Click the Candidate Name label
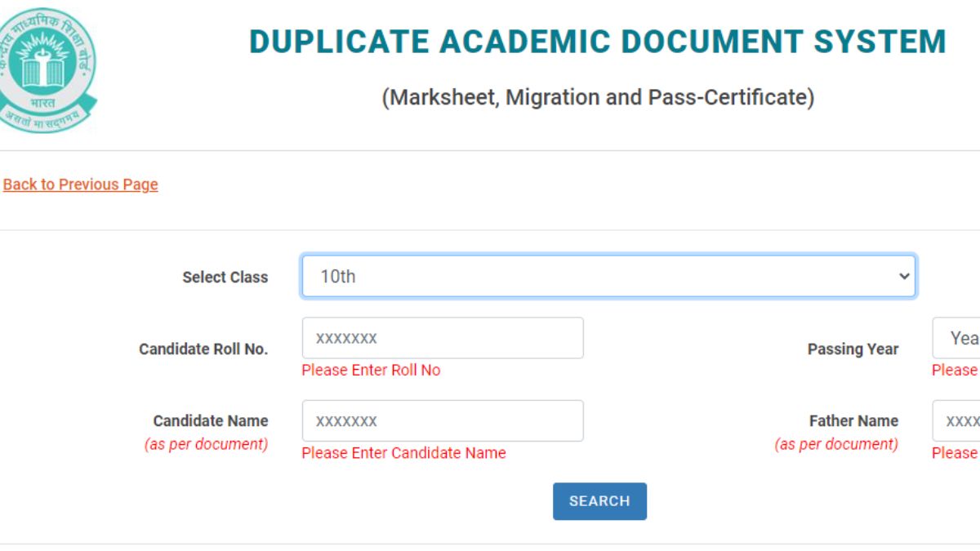 click(x=211, y=421)
